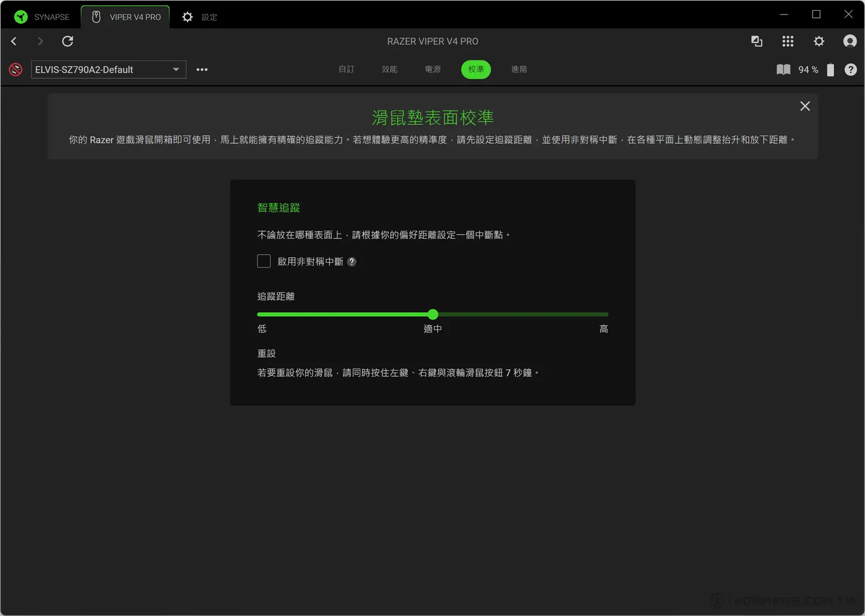This screenshot has width=865, height=616.
Task: Open the user account avatar
Action: pos(850,41)
